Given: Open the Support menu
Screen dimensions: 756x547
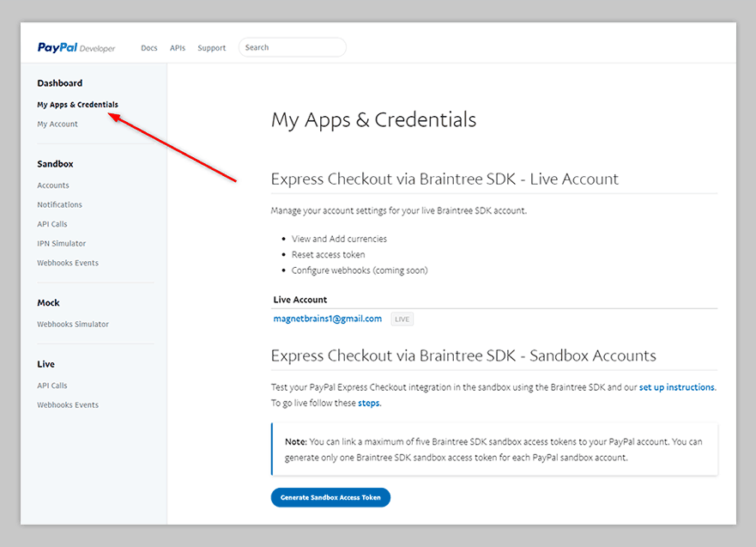Looking at the screenshot, I should pos(212,48).
